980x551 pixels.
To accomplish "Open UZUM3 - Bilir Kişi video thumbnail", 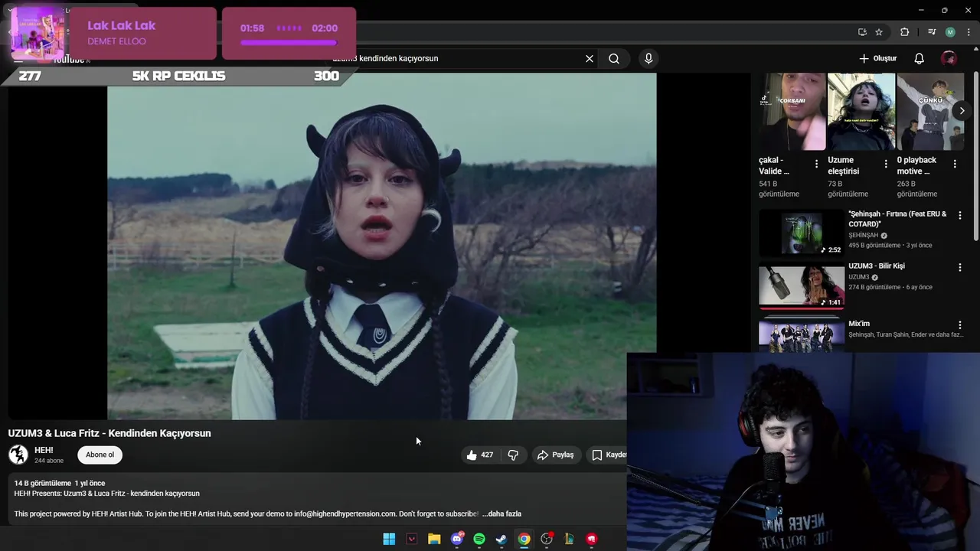I will click(802, 285).
